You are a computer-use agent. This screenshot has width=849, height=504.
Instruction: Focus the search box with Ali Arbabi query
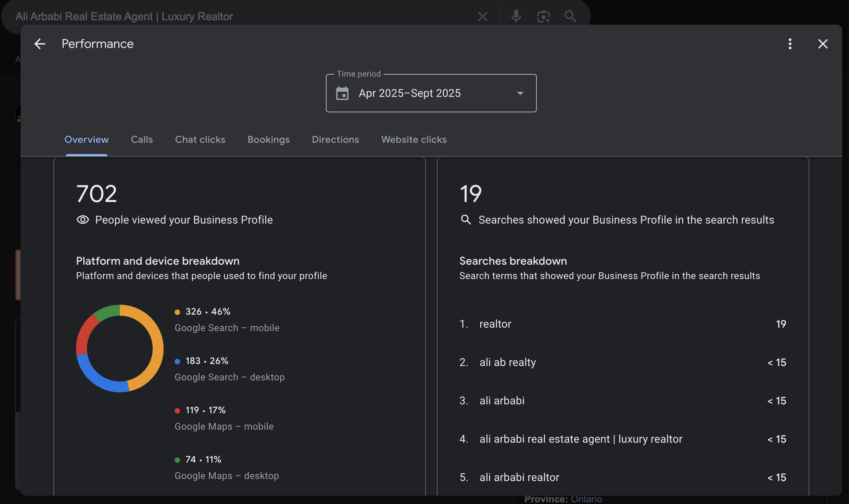click(124, 16)
